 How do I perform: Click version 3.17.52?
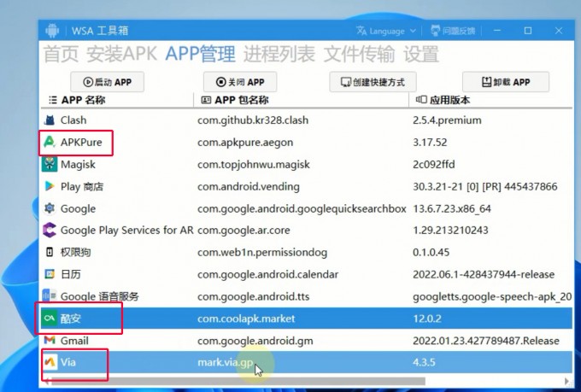(430, 143)
